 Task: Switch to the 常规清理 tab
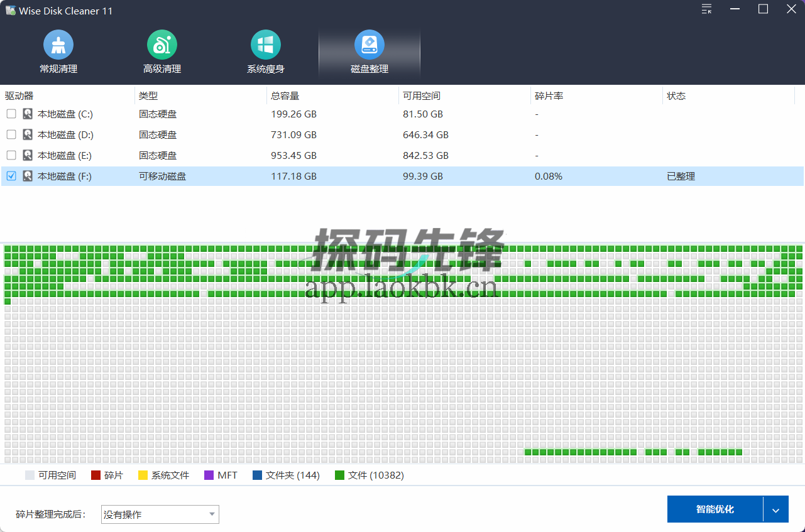pyautogui.click(x=58, y=68)
